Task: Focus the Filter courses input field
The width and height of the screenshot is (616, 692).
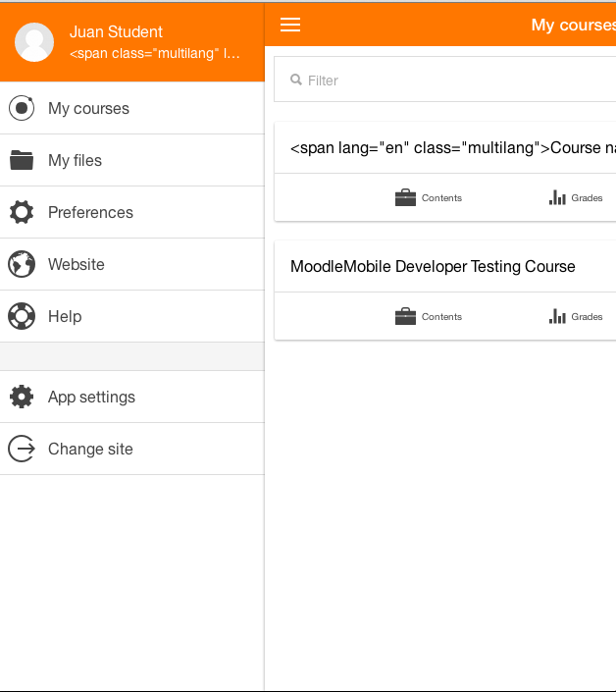Action: click(x=445, y=79)
